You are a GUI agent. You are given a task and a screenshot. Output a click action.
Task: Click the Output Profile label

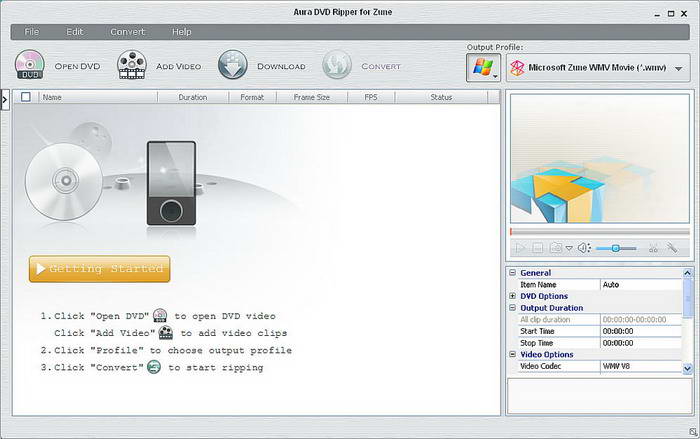point(495,47)
